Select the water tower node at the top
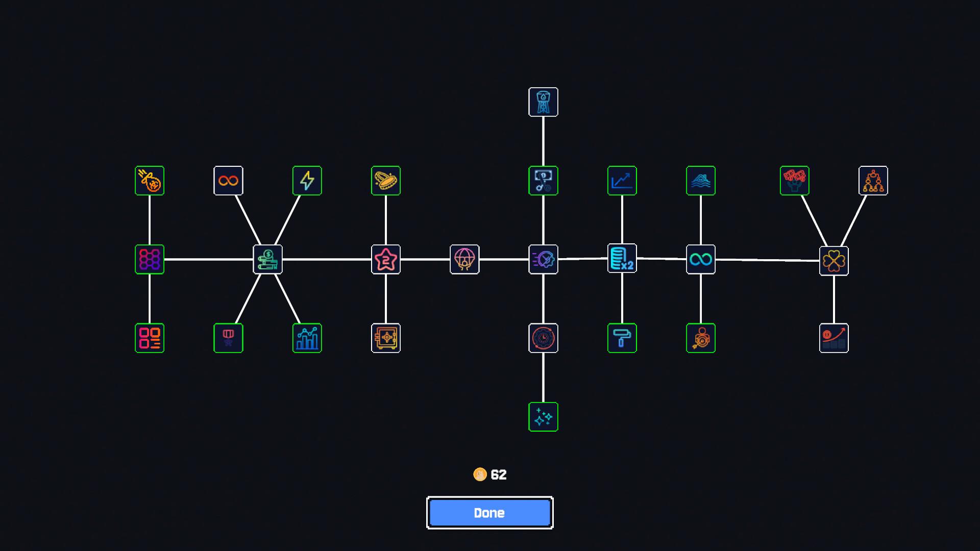 coord(543,102)
